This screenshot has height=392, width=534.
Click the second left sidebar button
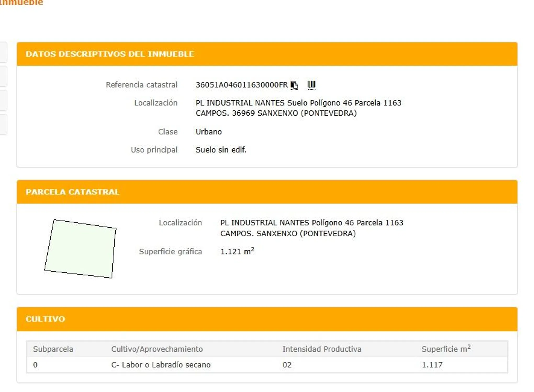[3, 76]
